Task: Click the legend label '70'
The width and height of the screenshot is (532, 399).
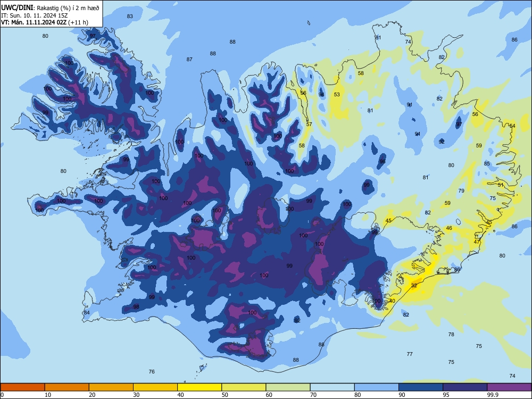Action: tap(313, 395)
